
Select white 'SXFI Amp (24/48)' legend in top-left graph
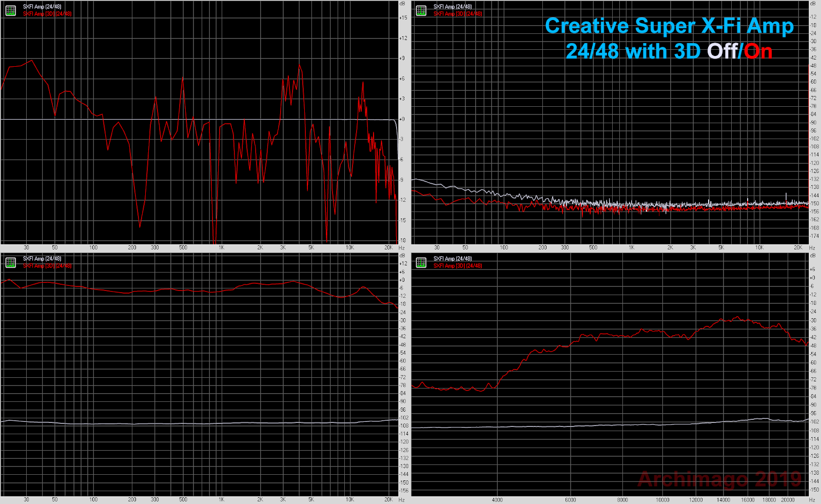click(42, 7)
